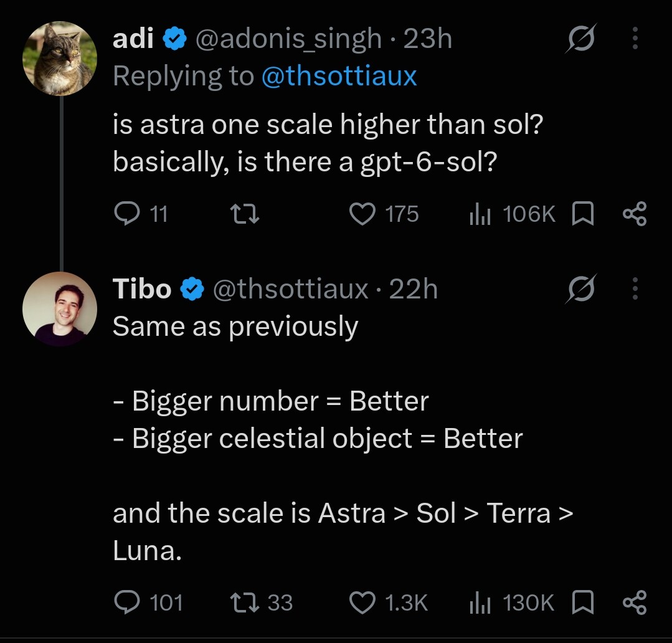The image size is (672, 643).
Task: Retweet Tibo's reply with 33 reposts
Action: coord(262,603)
